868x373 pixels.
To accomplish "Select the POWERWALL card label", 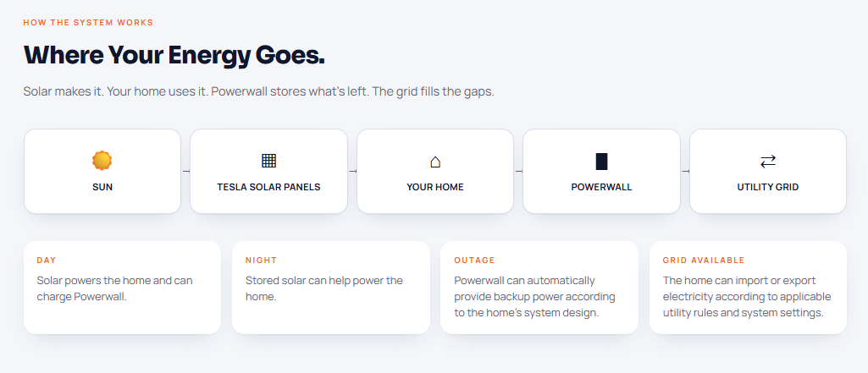I will pyautogui.click(x=602, y=187).
